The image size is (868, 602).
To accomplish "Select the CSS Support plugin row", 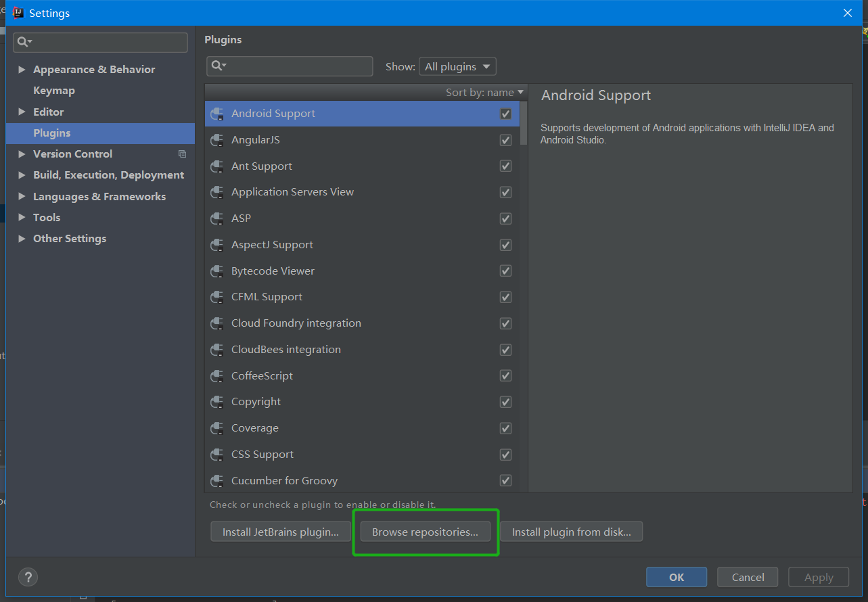I will [362, 455].
